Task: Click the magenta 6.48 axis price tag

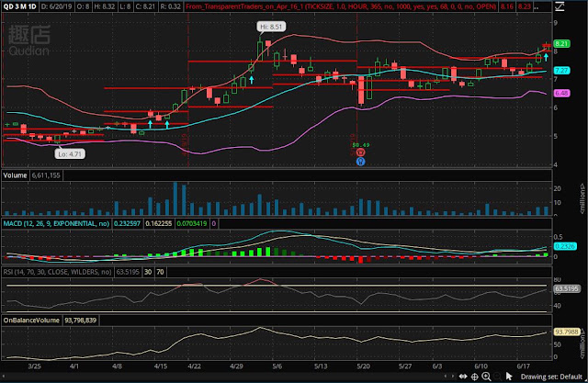Action: (x=561, y=93)
